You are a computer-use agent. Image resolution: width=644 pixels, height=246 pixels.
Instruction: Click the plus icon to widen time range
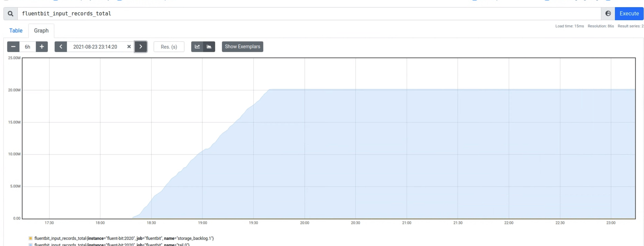[42, 47]
